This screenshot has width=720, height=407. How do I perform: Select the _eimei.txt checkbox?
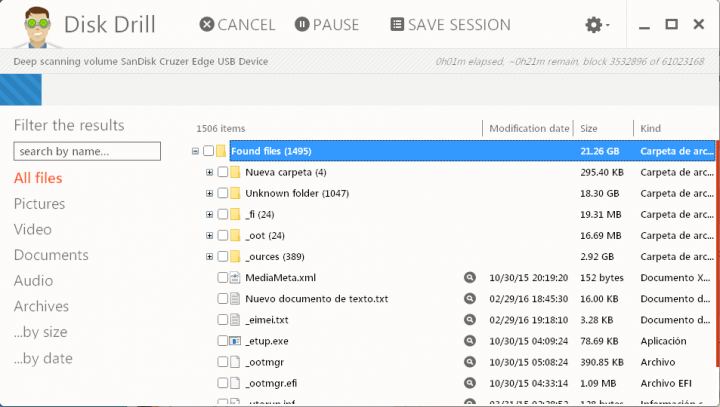click(223, 320)
